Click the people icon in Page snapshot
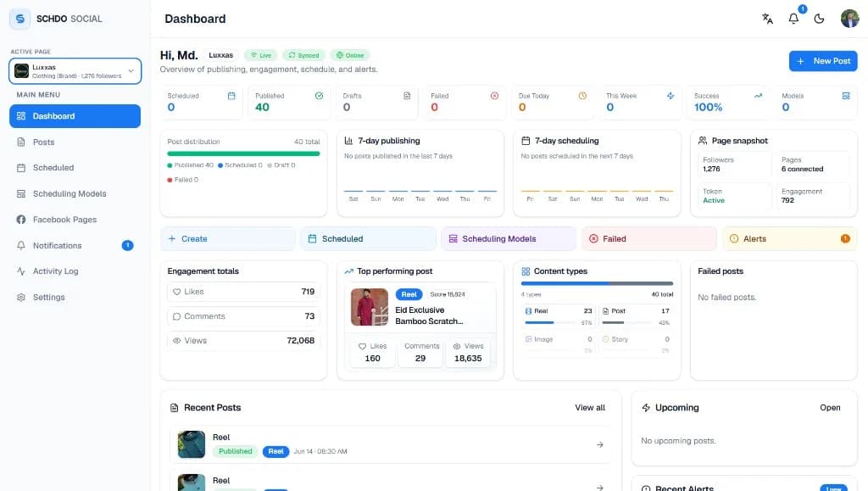 (x=703, y=141)
